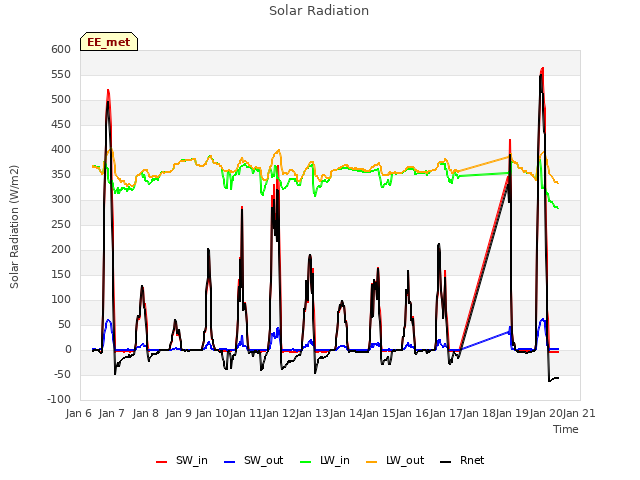Click the 250 y-axis tick label
Image resolution: width=640 pixels, height=480 pixels.
pyautogui.click(x=61, y=224)
